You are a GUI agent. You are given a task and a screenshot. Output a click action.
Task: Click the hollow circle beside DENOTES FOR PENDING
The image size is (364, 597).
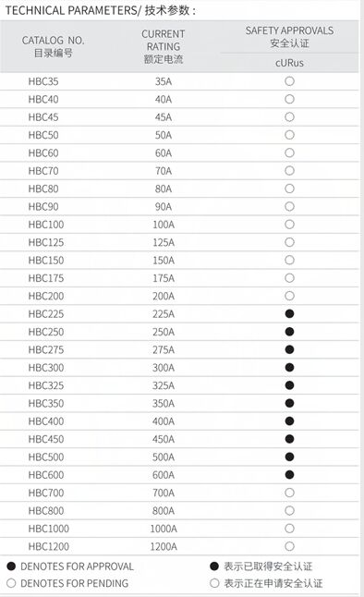(x=11, y=583)
